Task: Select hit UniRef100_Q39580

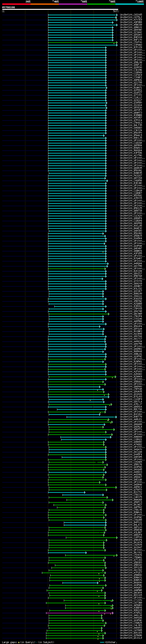Action: click(131, 103)
